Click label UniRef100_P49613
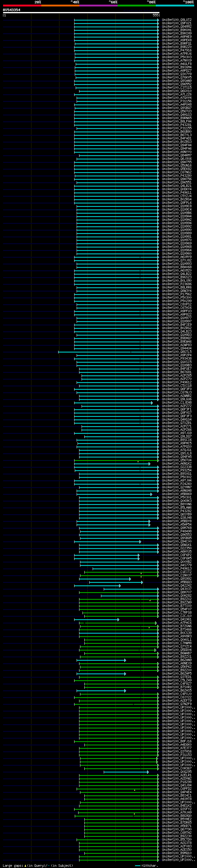The image size is (197, 868). 177,568
